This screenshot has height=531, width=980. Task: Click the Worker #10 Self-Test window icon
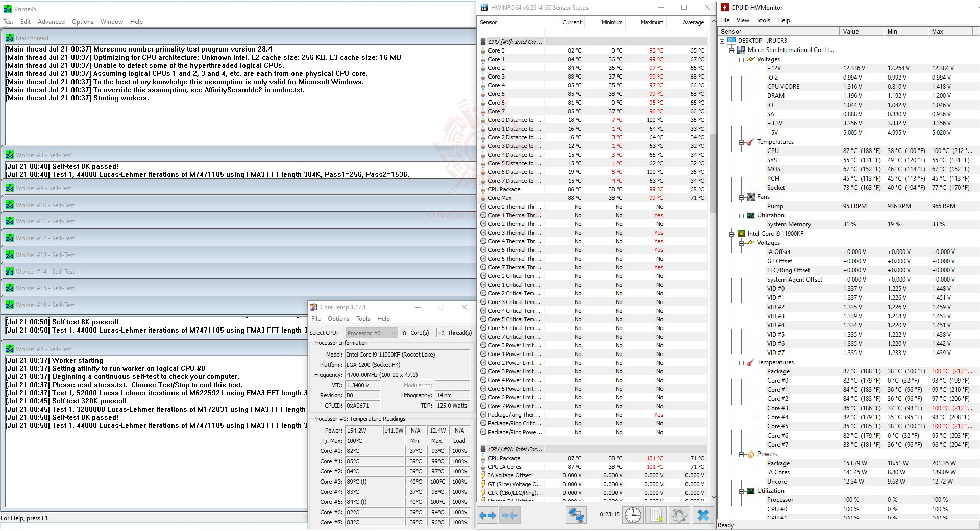10,205
